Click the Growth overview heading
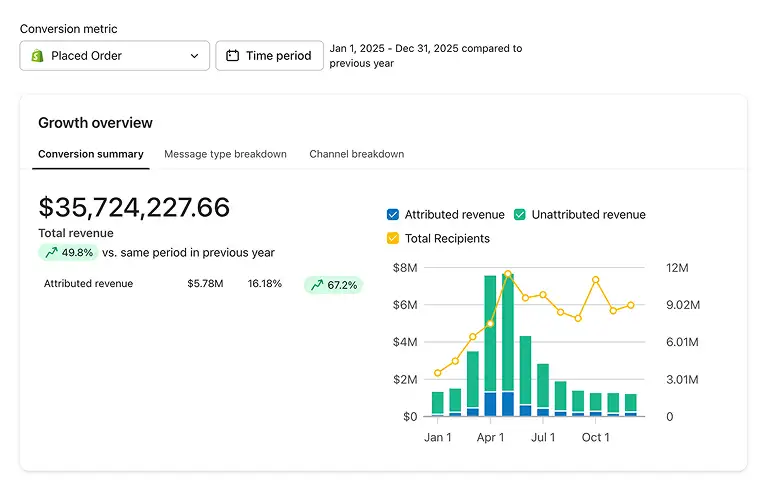 pyautogui.click(x=96, y=123)
